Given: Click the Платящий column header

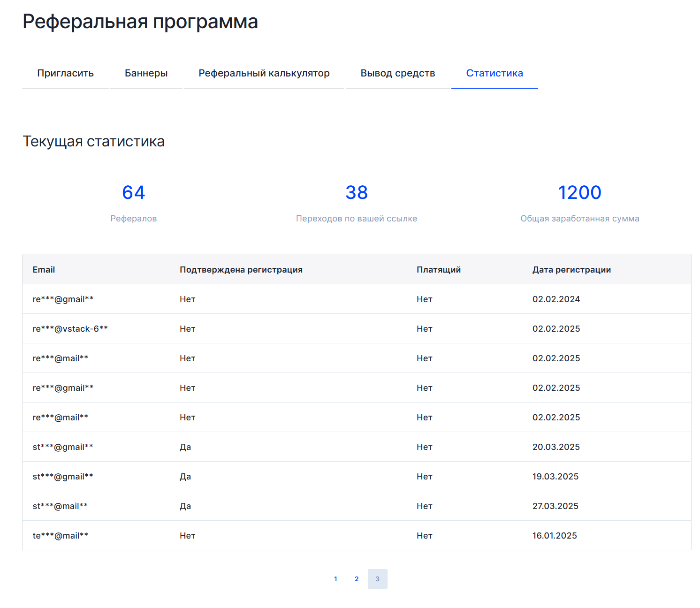Looking at the screenshot, I should pyautogui.click(x=438, y=270).
